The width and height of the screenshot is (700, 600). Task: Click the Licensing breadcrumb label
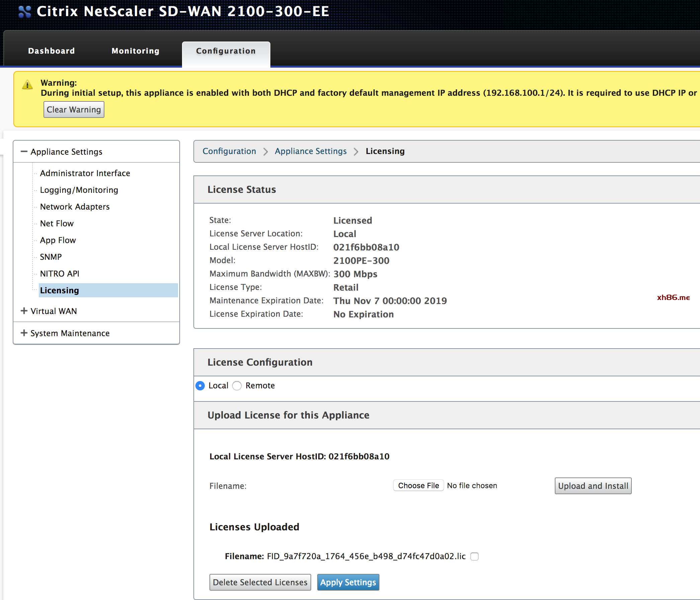pos(385,151)
